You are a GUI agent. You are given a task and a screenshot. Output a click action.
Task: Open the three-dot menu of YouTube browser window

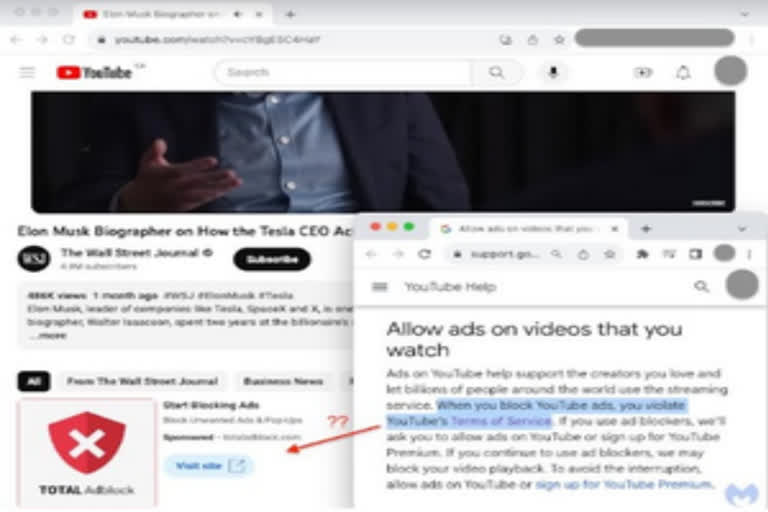tap(752, 40)
